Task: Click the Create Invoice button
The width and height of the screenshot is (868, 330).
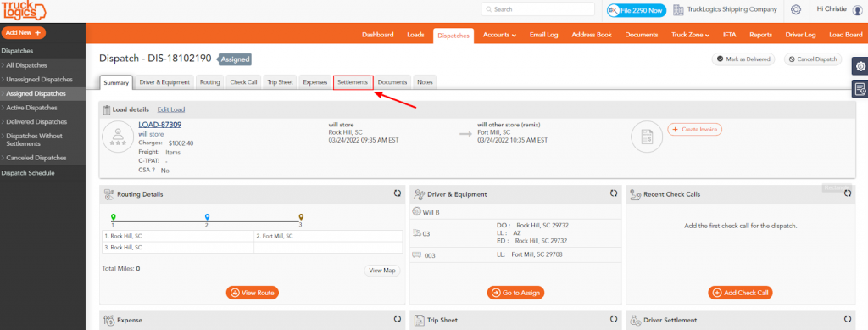Action: click(x=695, y=129)
